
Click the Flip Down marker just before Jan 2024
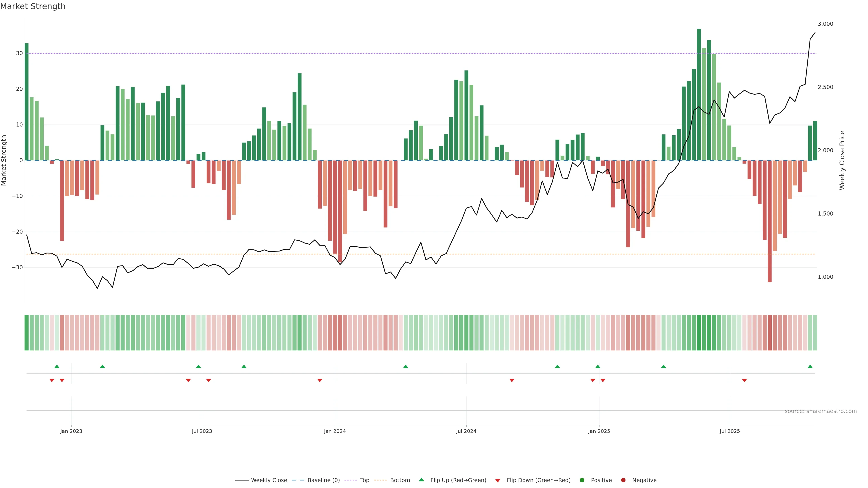click(320, 380)
